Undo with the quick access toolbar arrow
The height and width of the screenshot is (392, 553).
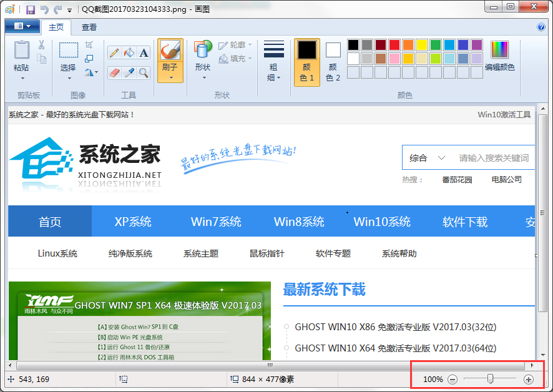pyautogui.click(x=45, y=9)
